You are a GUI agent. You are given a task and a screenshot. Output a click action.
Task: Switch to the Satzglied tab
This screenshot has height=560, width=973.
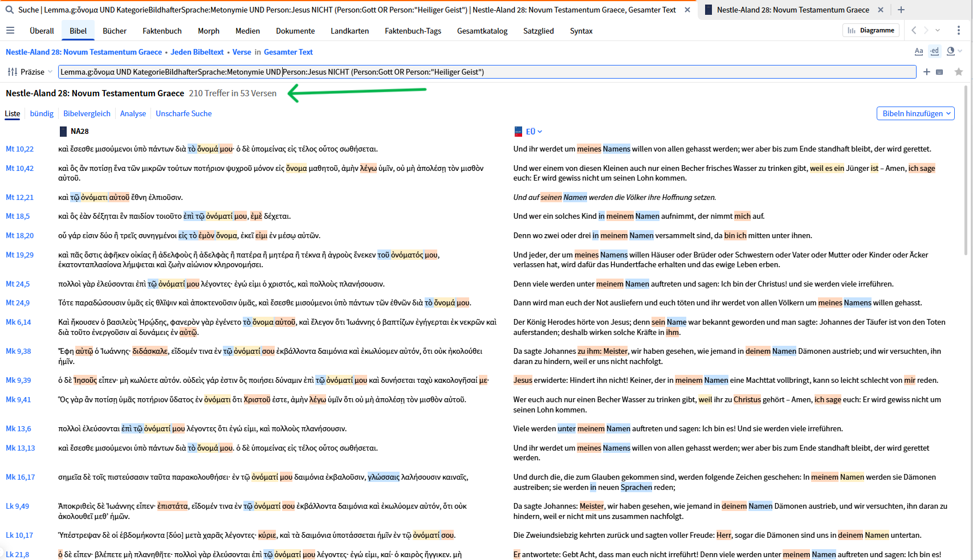(538, 31)
